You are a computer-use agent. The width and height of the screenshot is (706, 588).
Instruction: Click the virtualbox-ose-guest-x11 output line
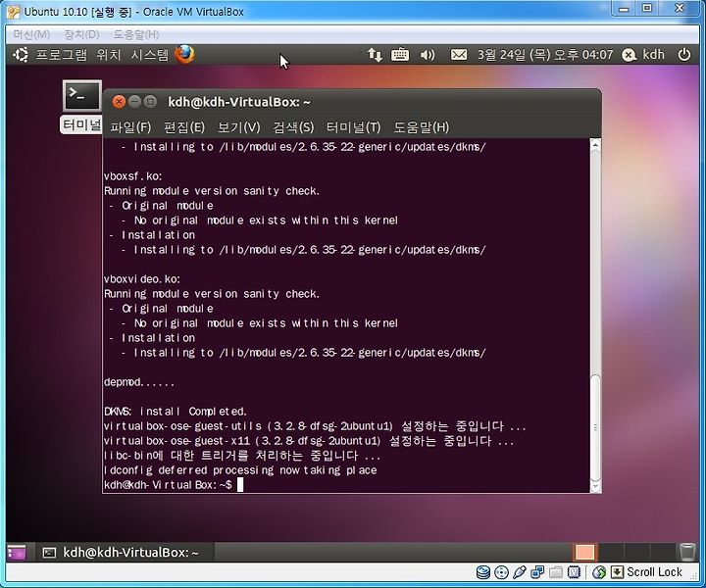309,441
